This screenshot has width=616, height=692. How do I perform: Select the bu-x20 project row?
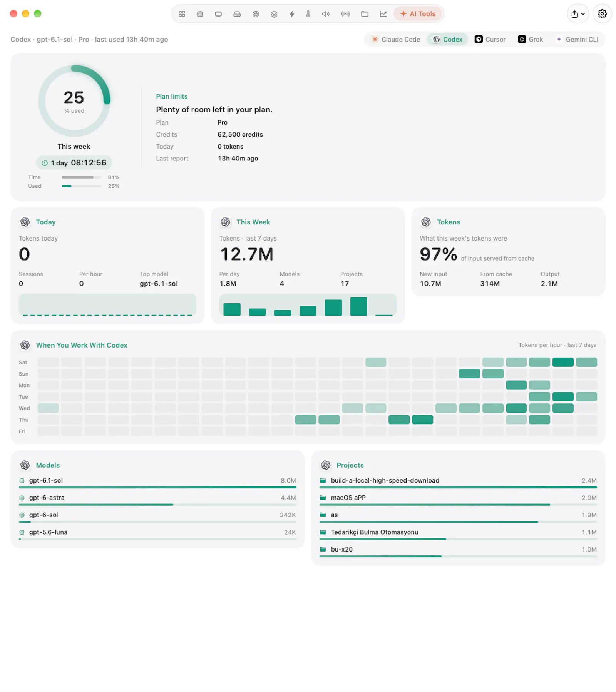click(x=458, y=552)
